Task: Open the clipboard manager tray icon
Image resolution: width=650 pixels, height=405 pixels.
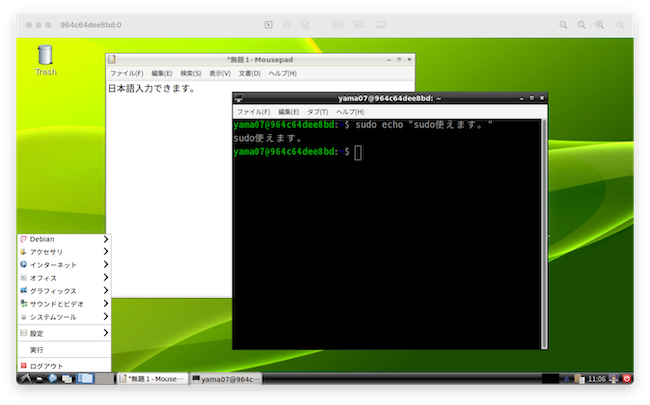Action: click(580, 379)
